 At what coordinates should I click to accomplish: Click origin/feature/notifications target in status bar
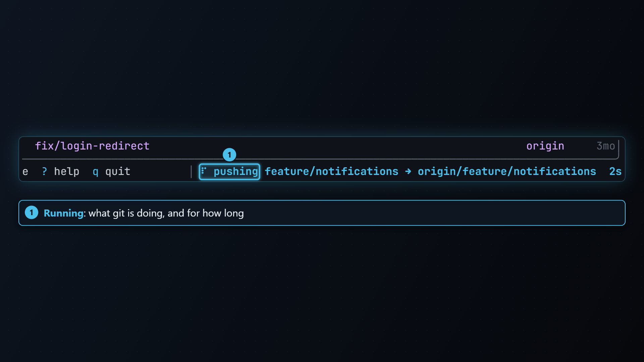click(507, 172)
